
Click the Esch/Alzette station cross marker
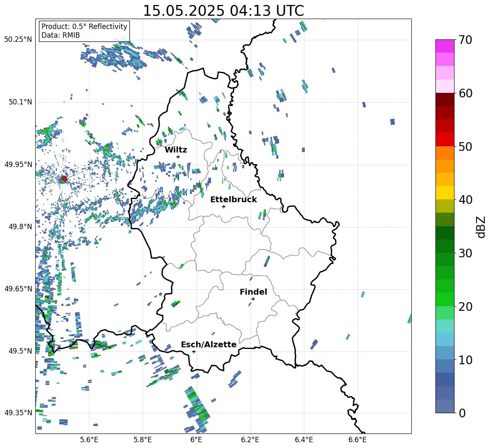pyautogui.click(x=194, y=351)
